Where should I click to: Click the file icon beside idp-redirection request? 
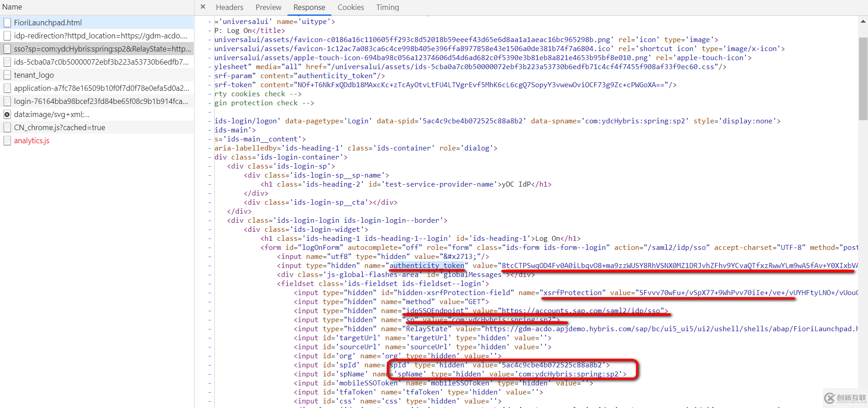pos(7,36)
